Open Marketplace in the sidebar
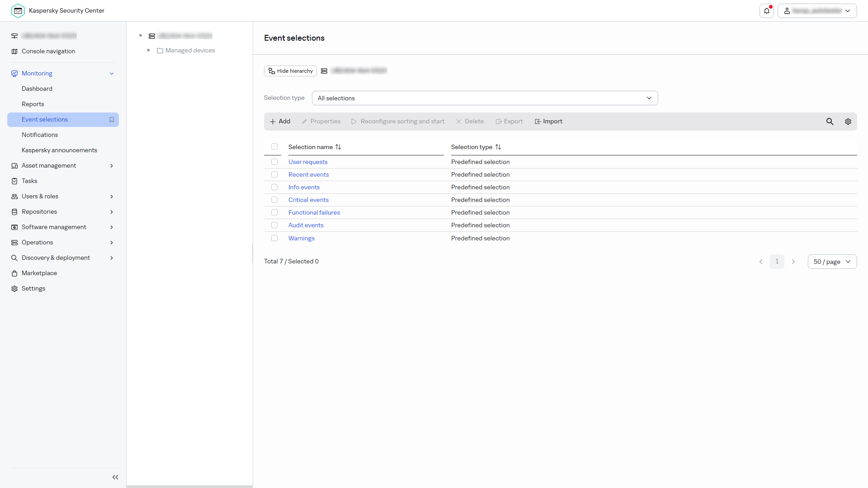The width and height of the screenshot is (868, 488). click(39, 273)
